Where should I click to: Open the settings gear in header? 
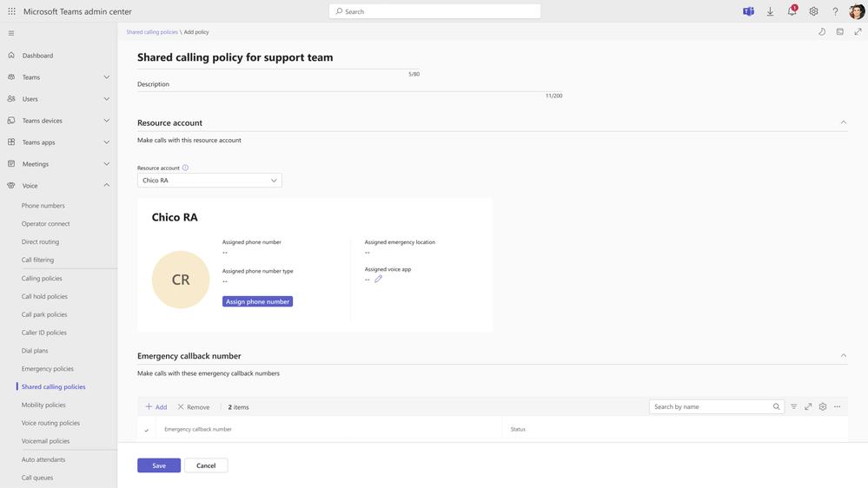tap(813, 11)
